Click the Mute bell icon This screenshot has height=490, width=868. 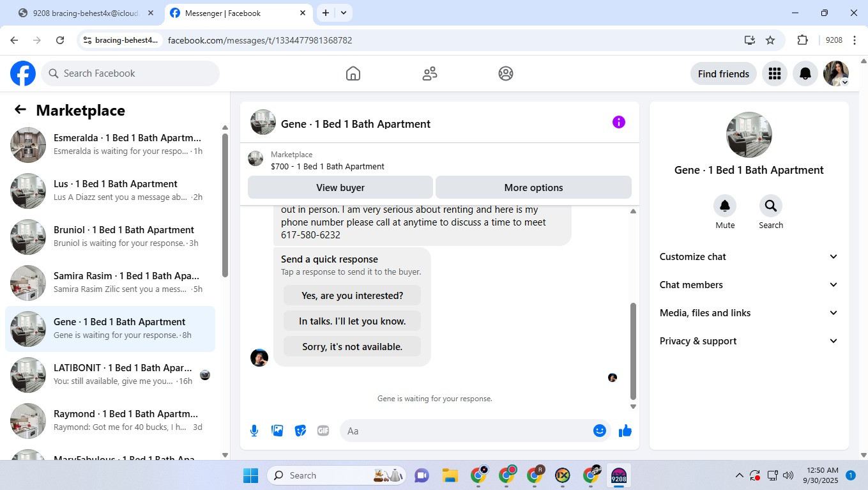click(x=725, y=206)
